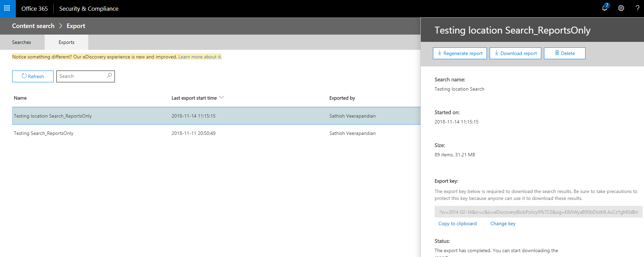Click the Refresh button
The height and width of the screenshot is (257, 644).
33,76
